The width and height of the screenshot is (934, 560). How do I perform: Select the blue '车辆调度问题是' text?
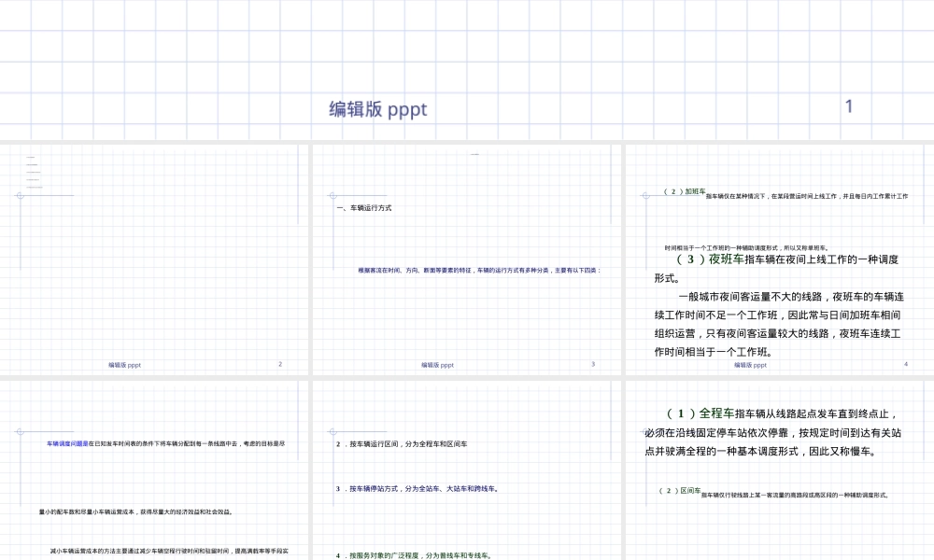click(x=67, y=443)
